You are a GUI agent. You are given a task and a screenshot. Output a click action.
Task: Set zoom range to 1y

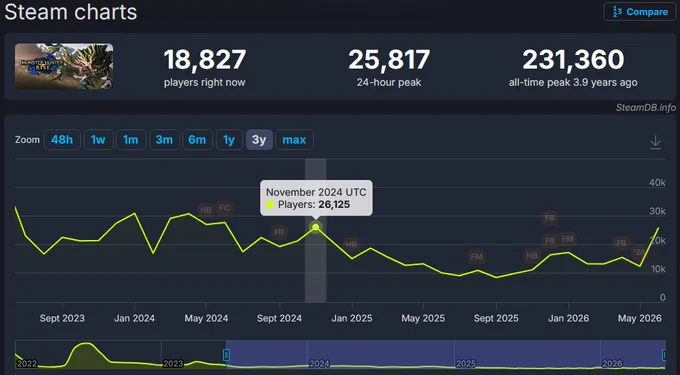[229, 140]
